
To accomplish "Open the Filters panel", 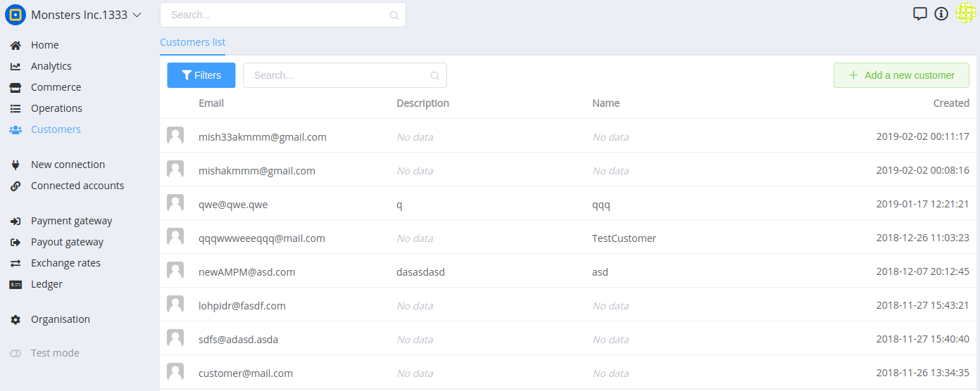I will click(x=201, y=75).
